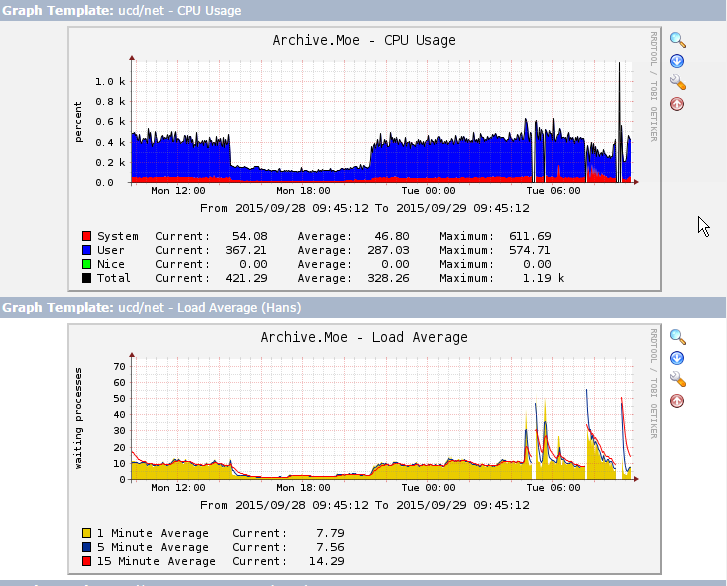Screen dimensions: 727x586
Task: Click the blue 5 Minute Average swatch
Action: (x=86, y=547)
